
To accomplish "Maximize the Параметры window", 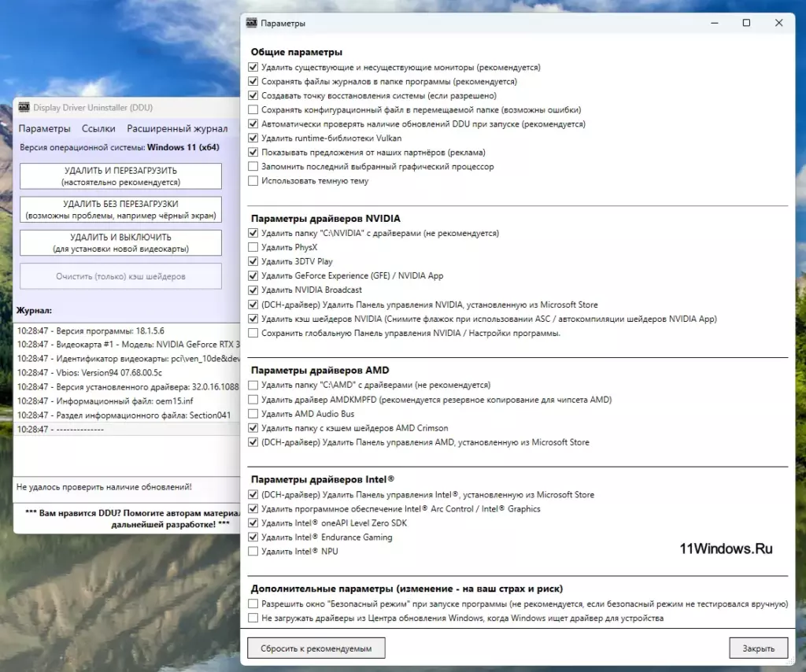I will click(746, 23).
